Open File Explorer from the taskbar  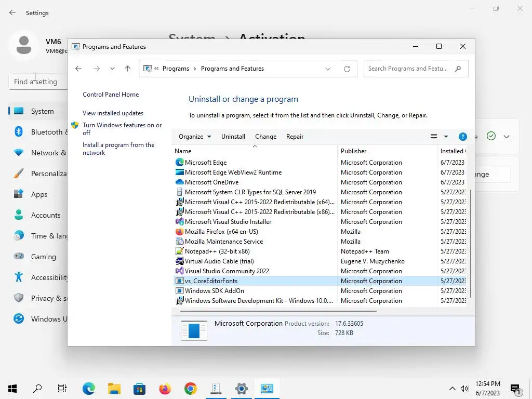tap(114, 389)
